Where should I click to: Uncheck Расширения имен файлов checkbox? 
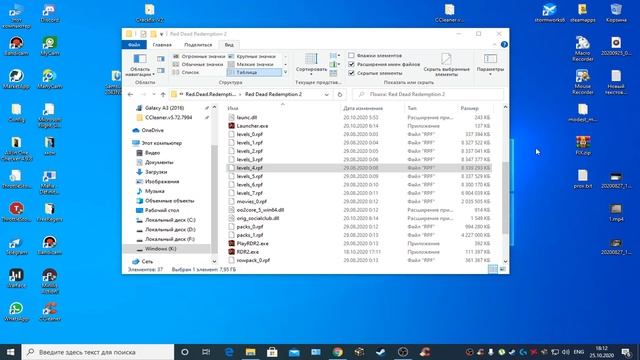click(x=351, y=64)
